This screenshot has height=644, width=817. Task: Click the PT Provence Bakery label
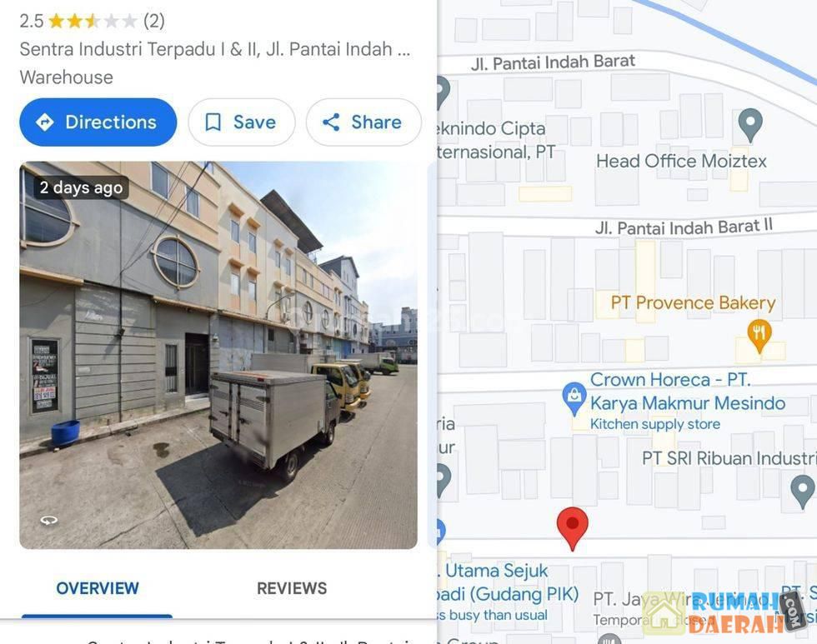(693, 302)
